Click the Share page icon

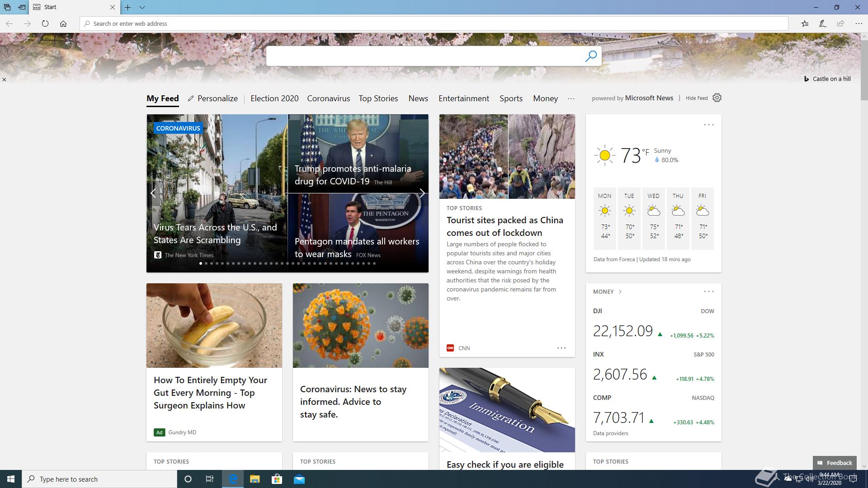pyautogui.click(x=840, y=23)
